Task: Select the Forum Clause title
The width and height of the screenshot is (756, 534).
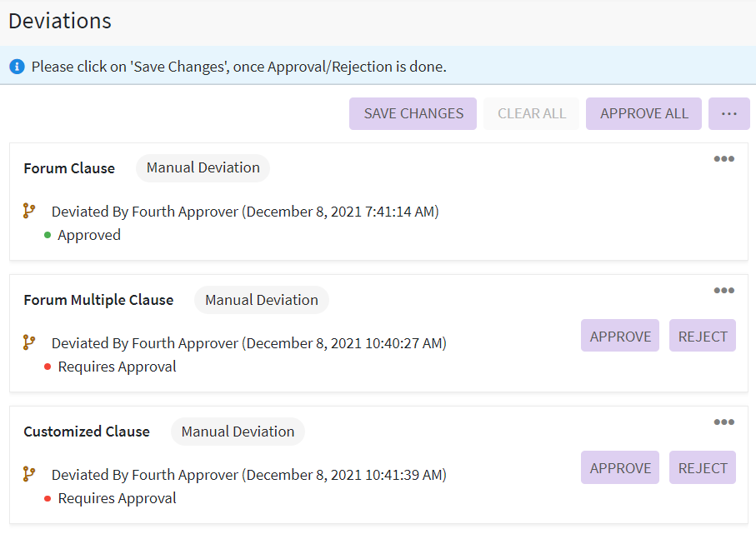Action: (x=69, y=168)
